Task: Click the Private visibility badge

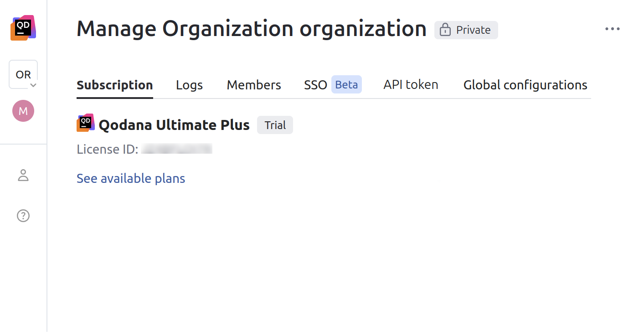Action: (466, 30)
